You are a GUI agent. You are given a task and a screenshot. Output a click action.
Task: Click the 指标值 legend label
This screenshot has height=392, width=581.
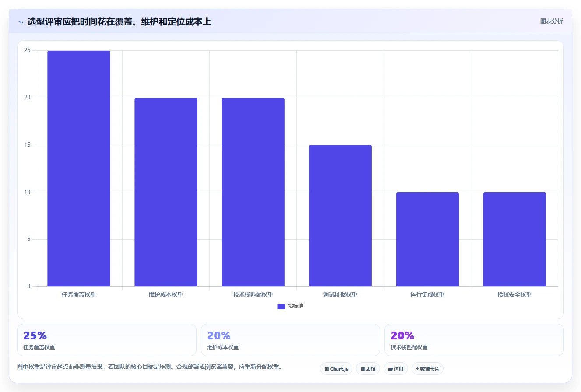pyautogui.click(x=296, y=306)
